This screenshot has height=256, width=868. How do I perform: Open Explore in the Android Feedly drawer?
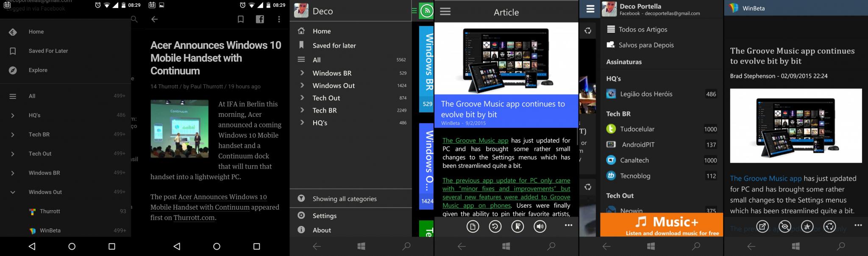[65, 70]
